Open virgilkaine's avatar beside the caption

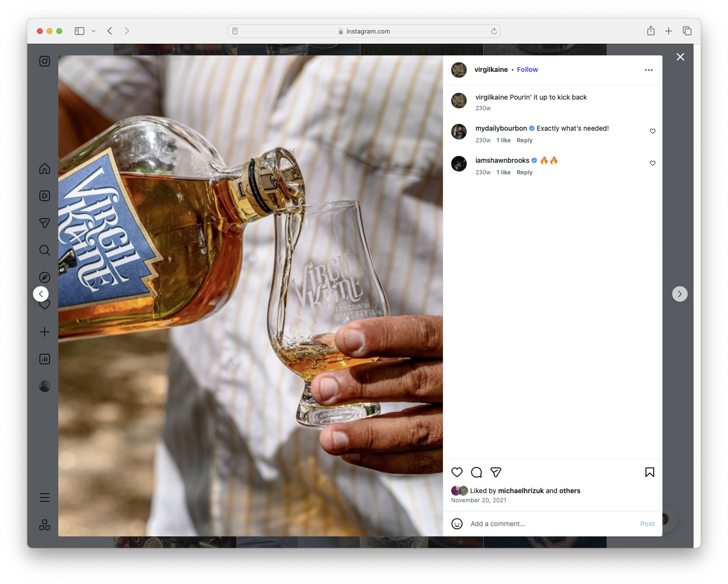pos(459,101)
